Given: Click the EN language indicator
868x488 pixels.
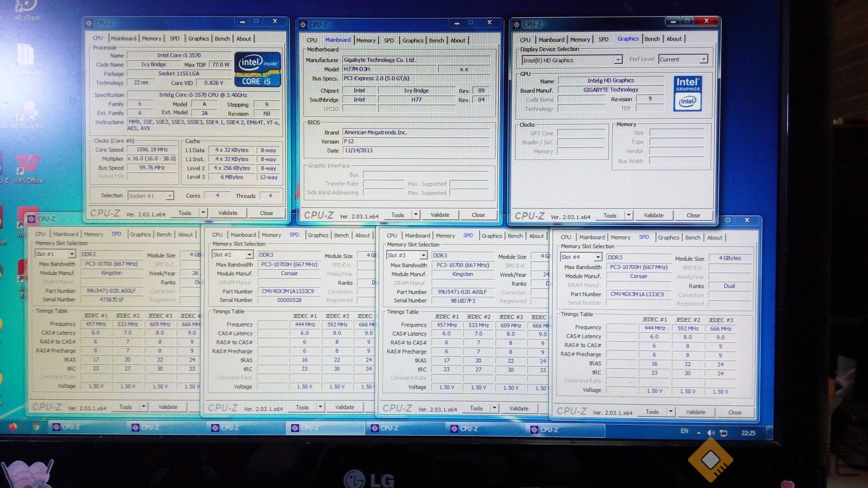Looking at the screenshot, I should point(684,431).
